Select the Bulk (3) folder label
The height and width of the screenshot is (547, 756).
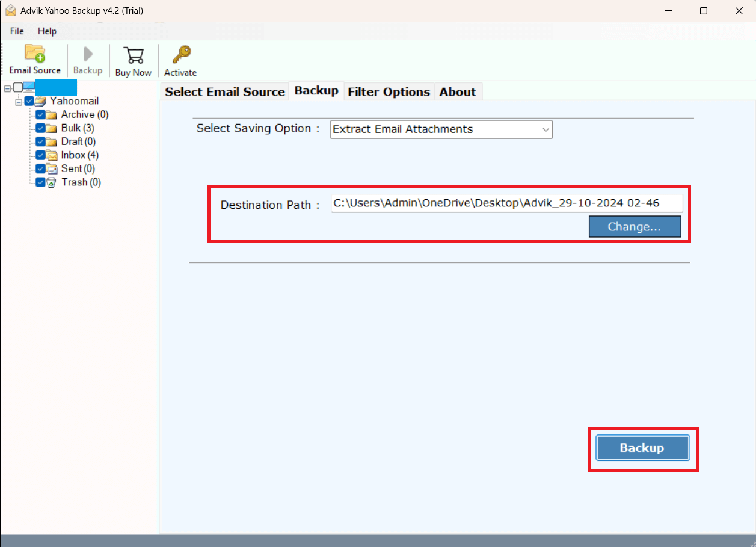(x=78, y=128)
